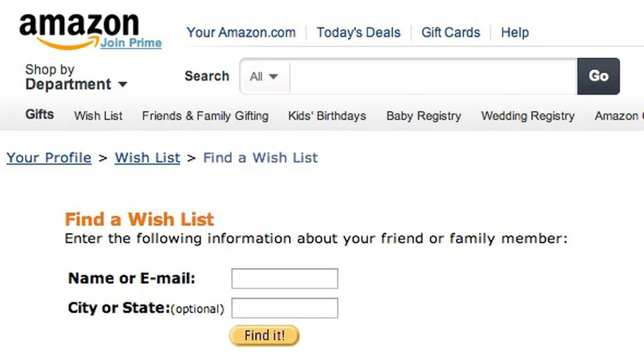Open the Baby Registry section

(x=423, y=116)
